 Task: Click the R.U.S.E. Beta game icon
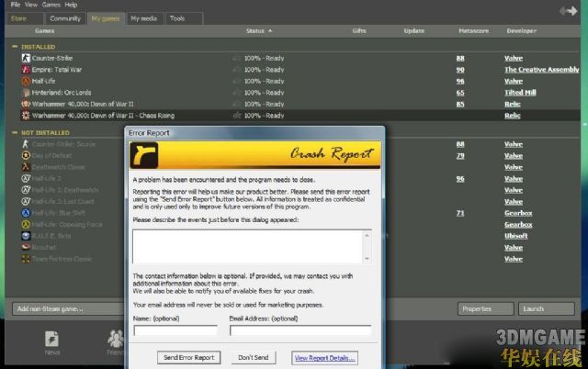[26, 236]
